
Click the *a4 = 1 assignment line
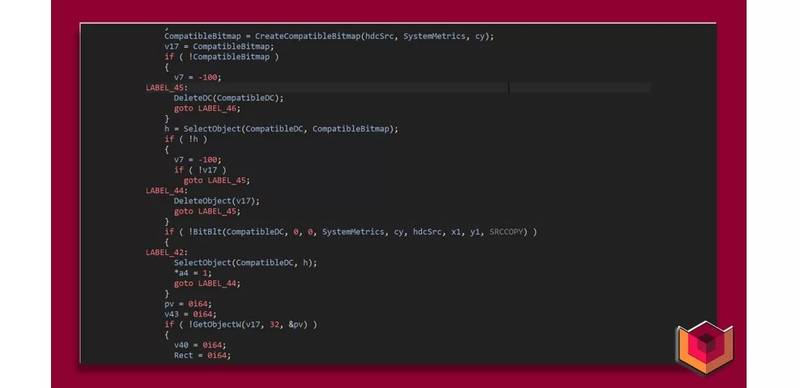click(192, 273)
